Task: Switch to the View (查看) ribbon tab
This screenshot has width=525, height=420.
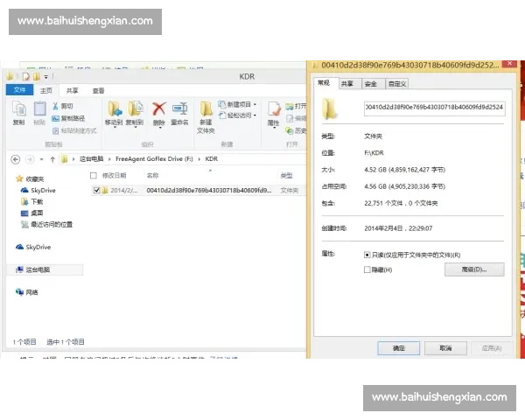Action: [98, 90]
